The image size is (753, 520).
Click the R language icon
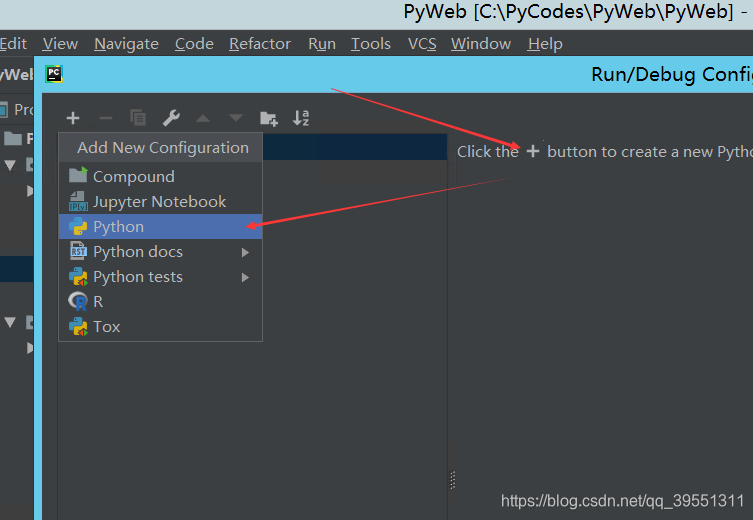pos(78,301)
